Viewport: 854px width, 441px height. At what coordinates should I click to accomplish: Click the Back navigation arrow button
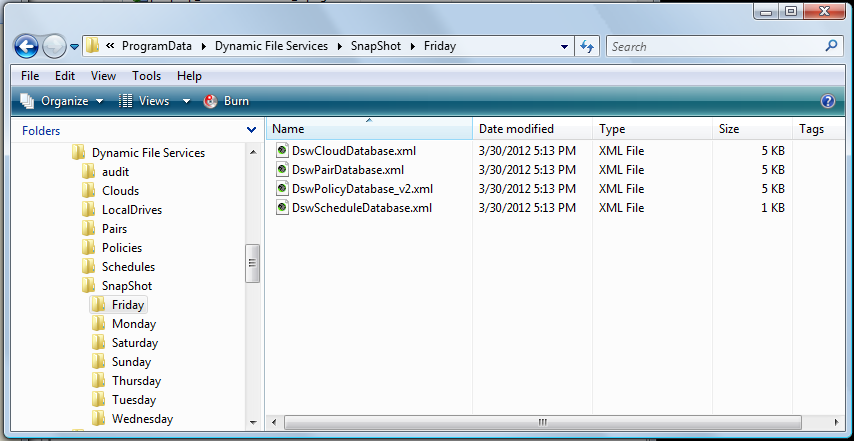[x=26, y=47]
